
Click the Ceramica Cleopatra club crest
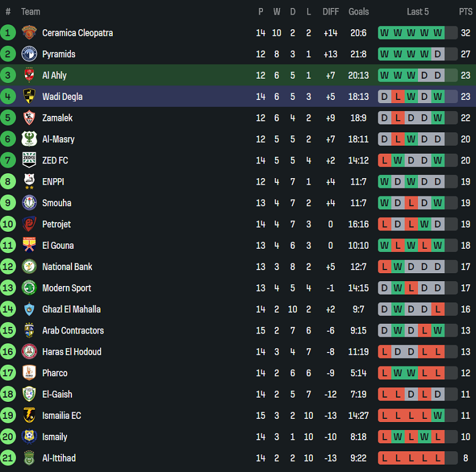[x=29, y=33]
